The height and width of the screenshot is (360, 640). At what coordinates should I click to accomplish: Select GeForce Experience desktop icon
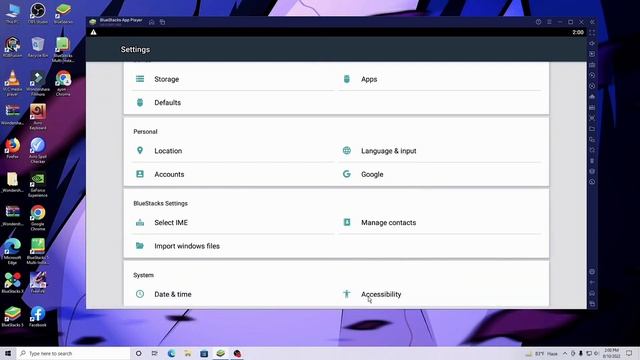(38, 184)
